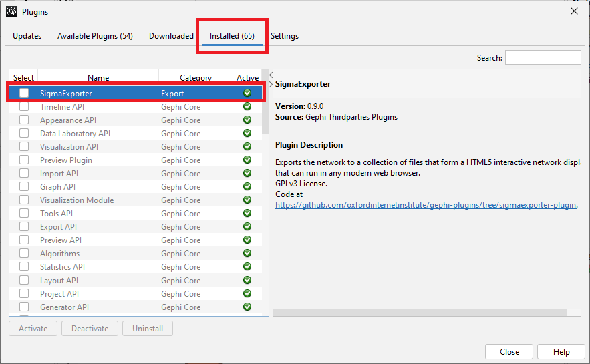
Task: Open the Downloaded tab
Action: pyautogui.click(x=171, y=36)
